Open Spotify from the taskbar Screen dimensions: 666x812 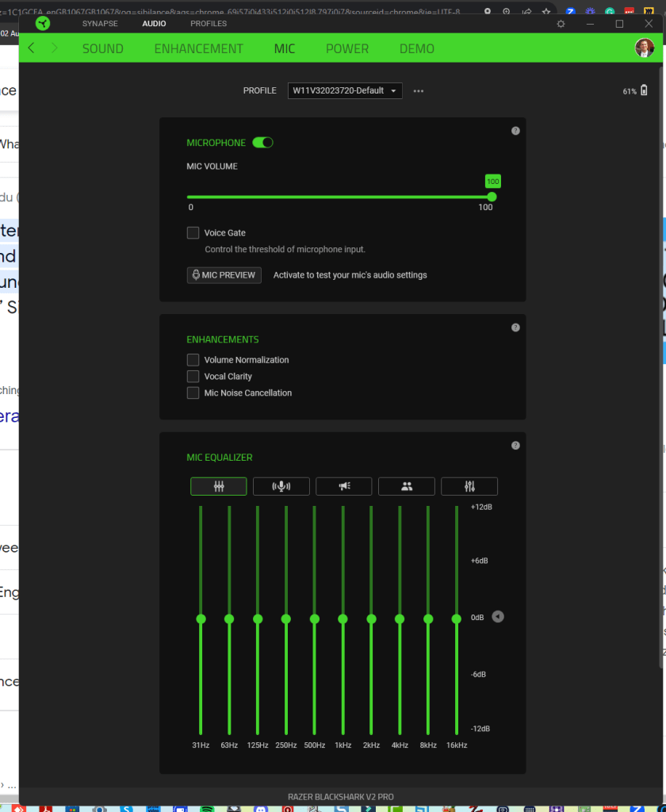pyautogui.click(x=207, y=809)
